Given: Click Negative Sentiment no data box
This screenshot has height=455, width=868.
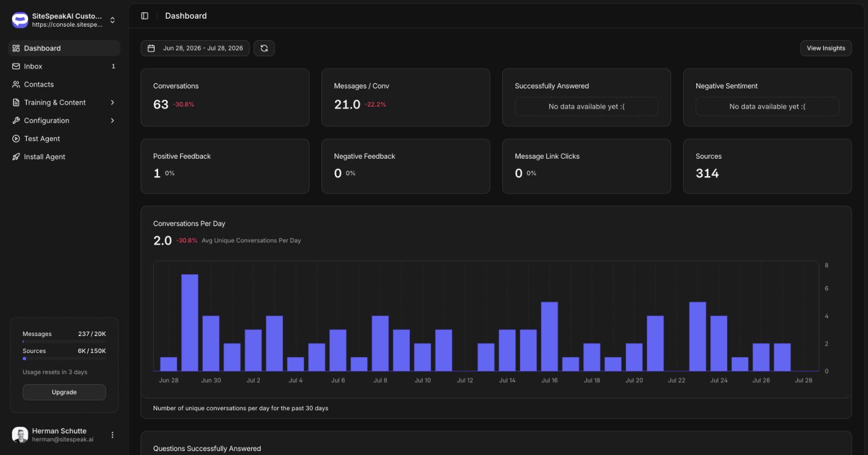Looking at the screenshot, I should (767, 107).
